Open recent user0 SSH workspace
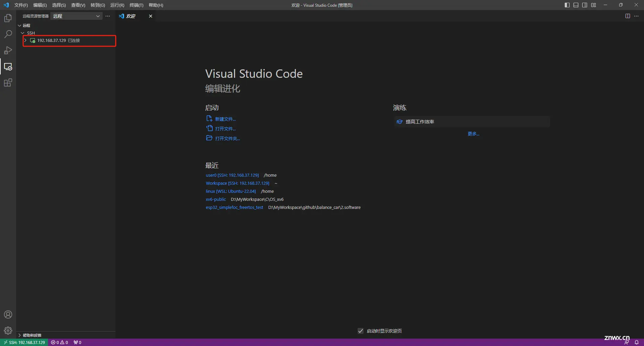644x346 pixels. 232,175
